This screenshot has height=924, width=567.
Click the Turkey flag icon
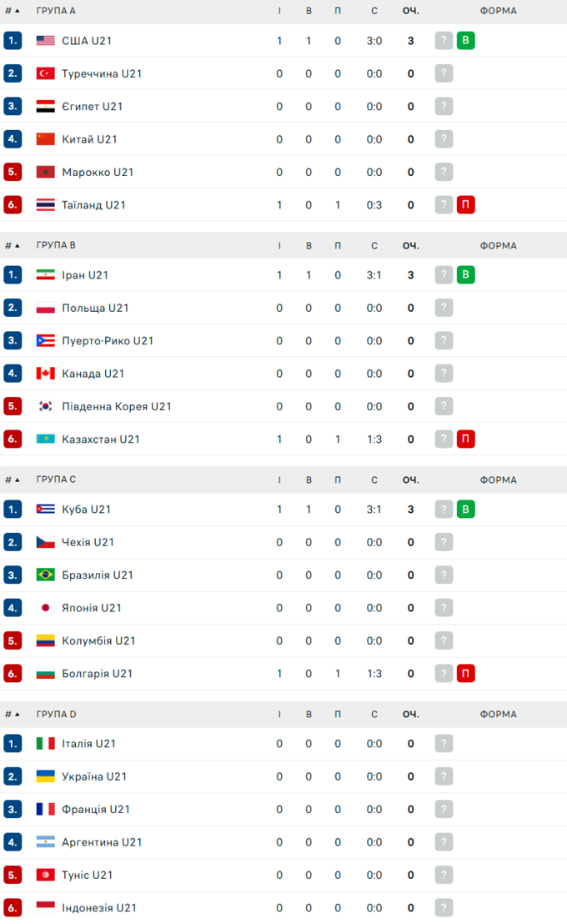pyautogui.click(x=45, y=73)
